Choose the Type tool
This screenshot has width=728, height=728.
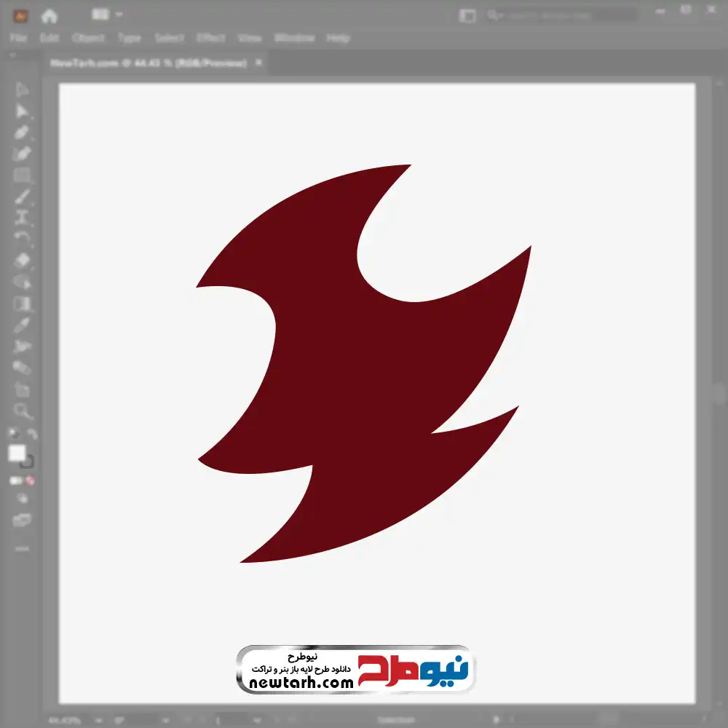coord(23,217)
